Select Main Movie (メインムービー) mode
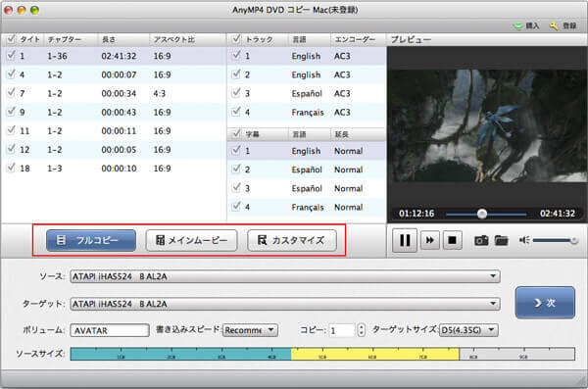The height and width of the screenshot is (389, 588). point(191,240)
